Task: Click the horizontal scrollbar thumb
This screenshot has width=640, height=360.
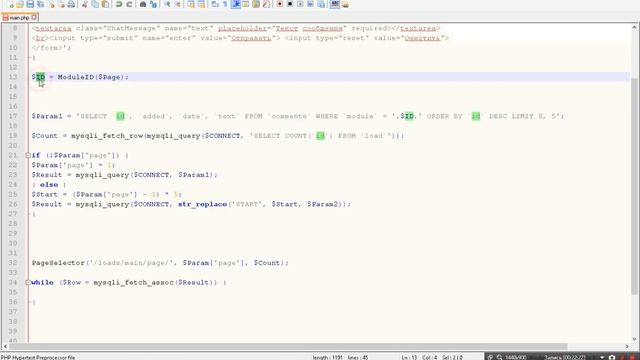Action: pos(288,347)
